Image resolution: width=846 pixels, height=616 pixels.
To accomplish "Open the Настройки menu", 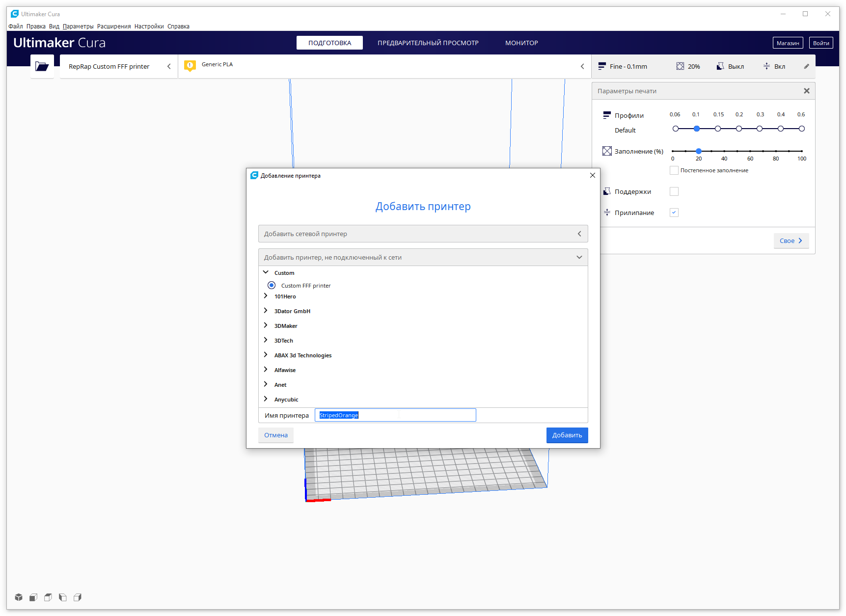I will point(149,27).
